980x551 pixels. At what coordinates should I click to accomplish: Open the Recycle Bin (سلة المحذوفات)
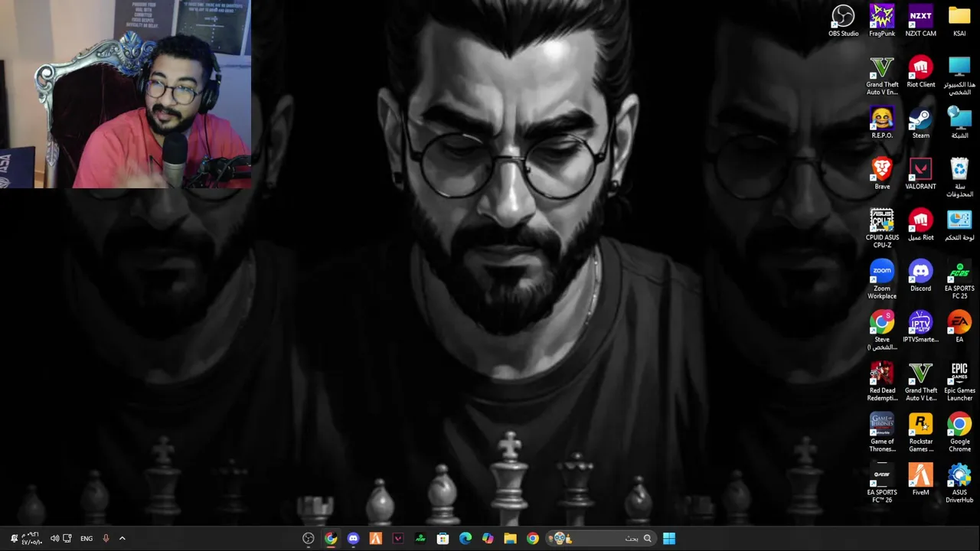tap(959, 178)
